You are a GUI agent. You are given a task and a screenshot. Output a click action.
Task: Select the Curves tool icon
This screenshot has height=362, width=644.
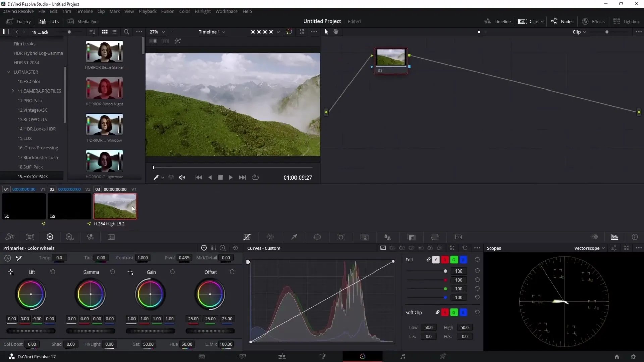point(247,237)
